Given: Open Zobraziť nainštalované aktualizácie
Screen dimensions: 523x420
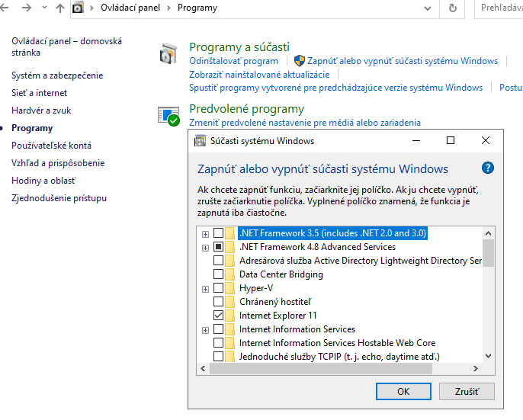Looking at the screenshot, I should click(259, 75).
